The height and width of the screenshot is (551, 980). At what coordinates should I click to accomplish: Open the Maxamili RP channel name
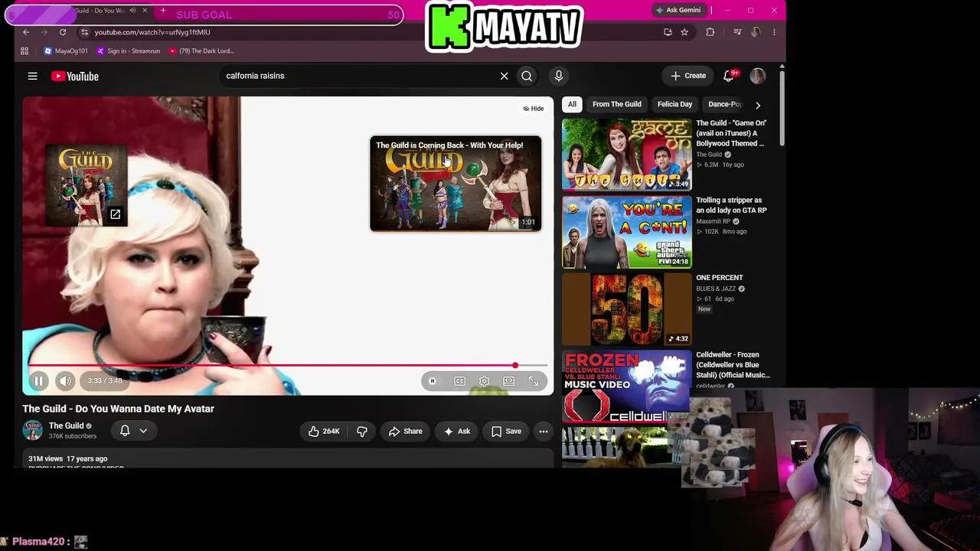click(713, 222)
